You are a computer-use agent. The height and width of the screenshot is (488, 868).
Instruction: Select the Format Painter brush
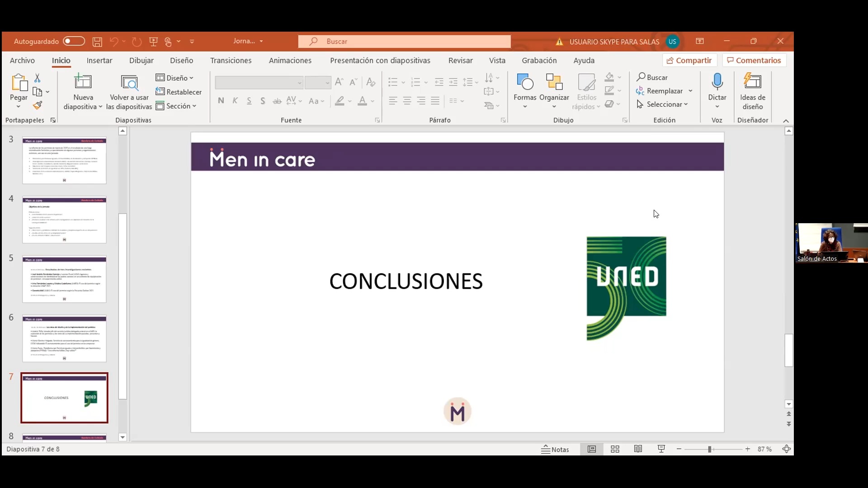(38, 106)
